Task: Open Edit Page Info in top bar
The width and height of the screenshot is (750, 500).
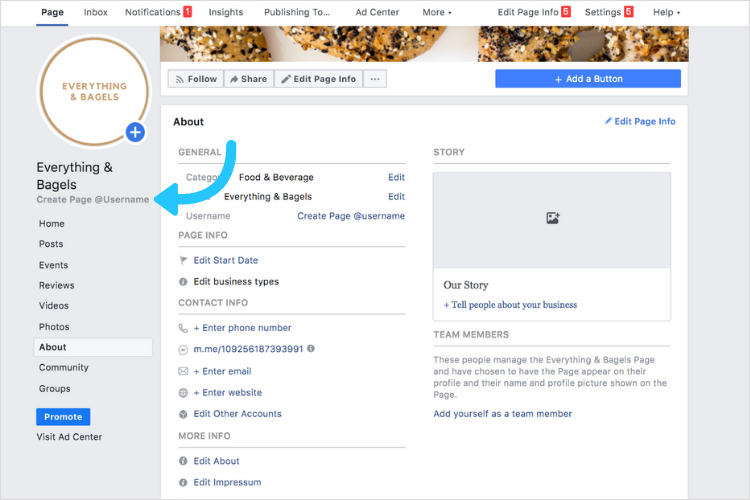Action: 528,12
